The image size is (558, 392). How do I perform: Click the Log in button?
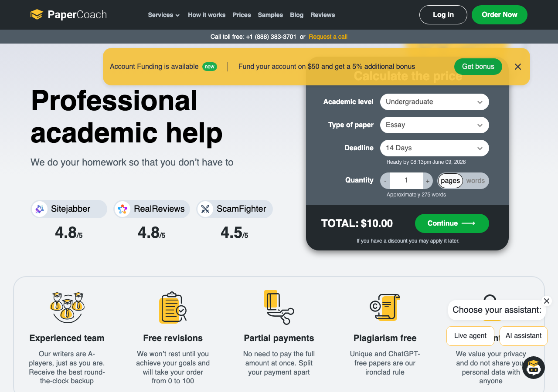(x=443, y=15)
